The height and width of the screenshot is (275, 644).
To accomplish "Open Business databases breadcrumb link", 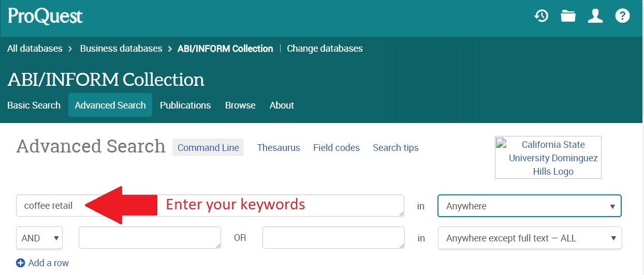I will coord(121,49).
